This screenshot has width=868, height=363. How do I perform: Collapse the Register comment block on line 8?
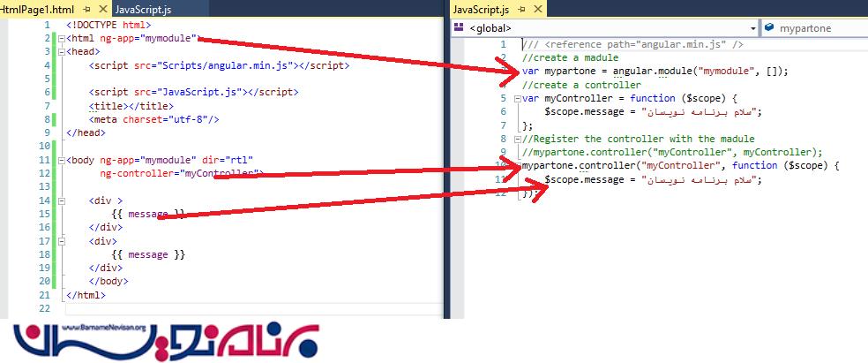[517, 140]
